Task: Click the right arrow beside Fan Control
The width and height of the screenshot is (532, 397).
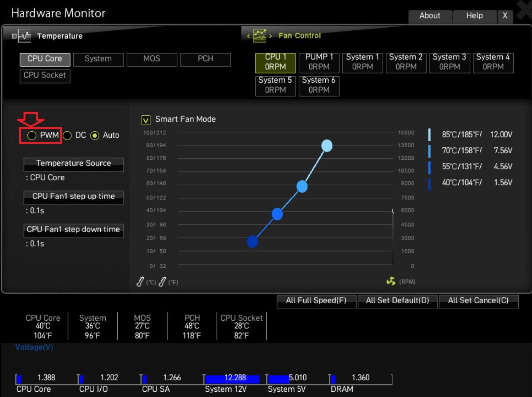Action: point(271,36)
